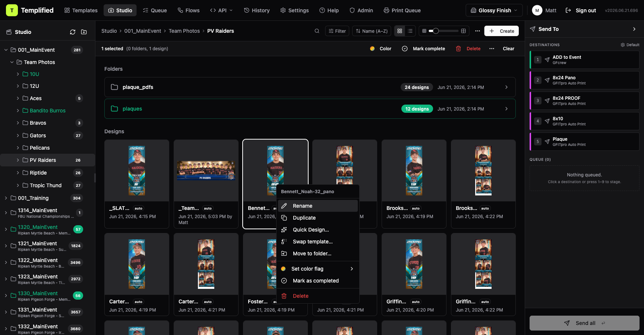Select the _SLAT... design thumbnail

click(x=137, y=170)
